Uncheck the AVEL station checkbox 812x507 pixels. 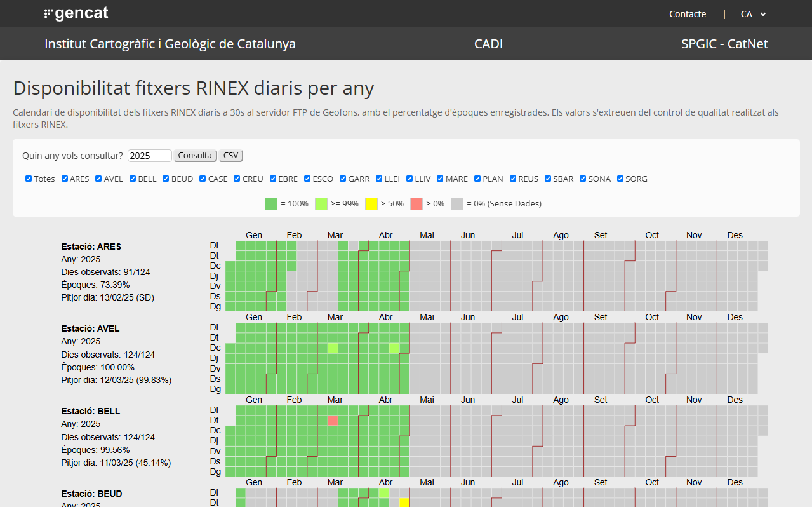click(x=98, y=179)
